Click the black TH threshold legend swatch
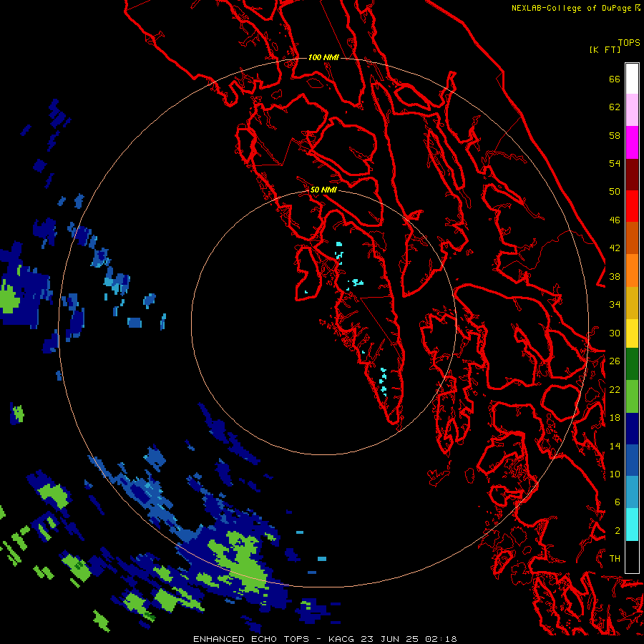 coord(632,557)
